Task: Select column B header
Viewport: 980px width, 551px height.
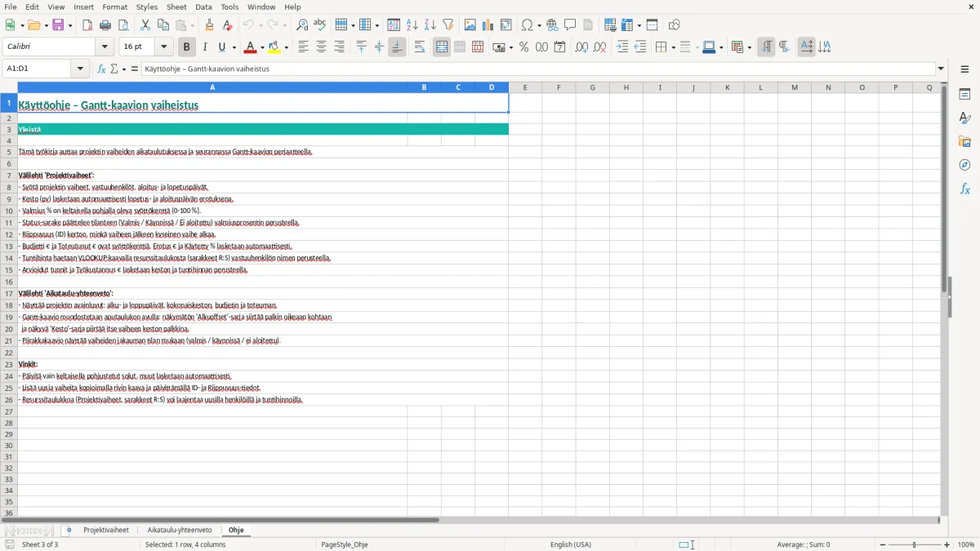Action: tap(424, 87)
